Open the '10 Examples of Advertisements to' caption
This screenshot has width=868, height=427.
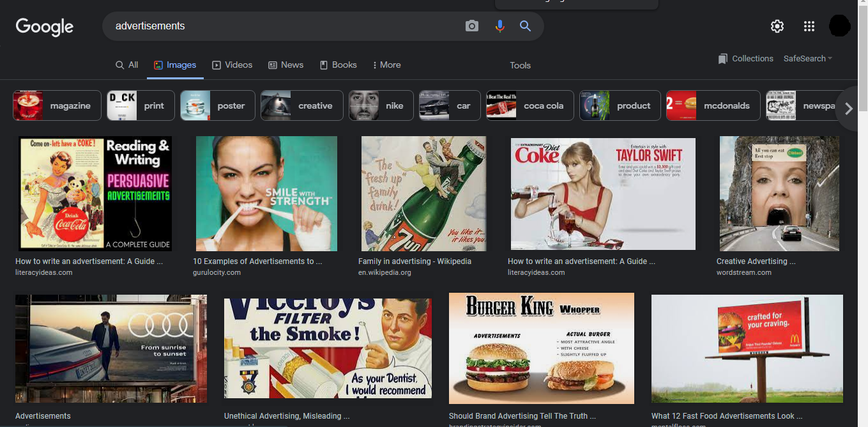(257, 261)
